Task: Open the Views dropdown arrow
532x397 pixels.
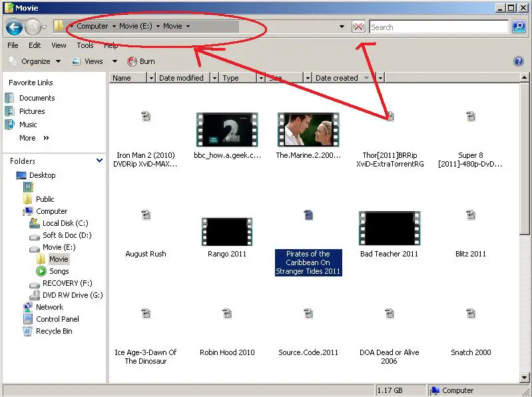Action: (x=115, y=61)
